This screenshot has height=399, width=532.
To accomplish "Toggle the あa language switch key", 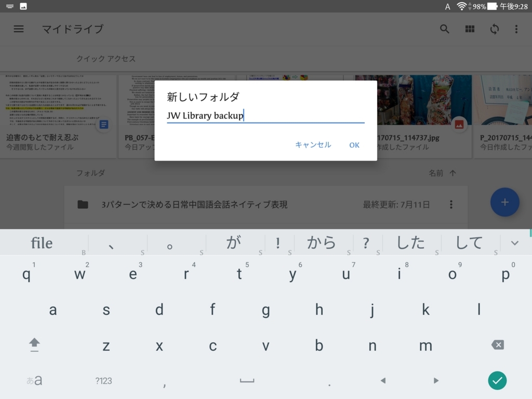I will coord(34,380).
